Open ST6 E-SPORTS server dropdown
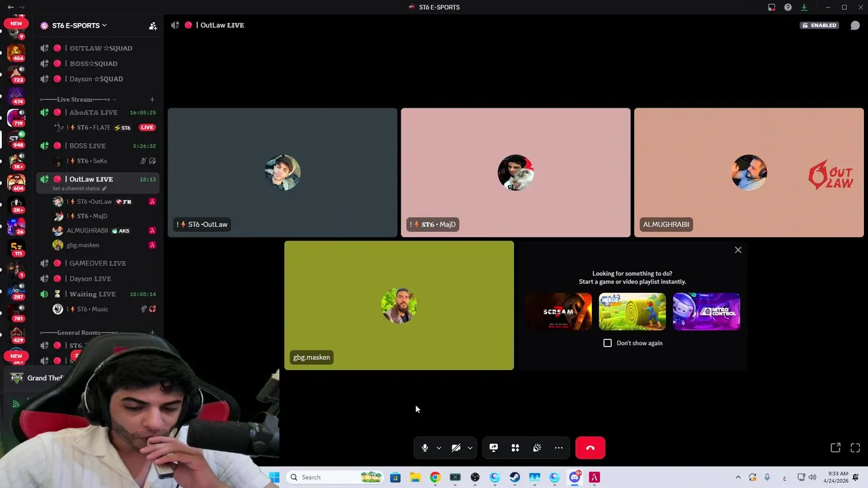Viewport: 868px width, 488px height. click(x=79, y=26)
